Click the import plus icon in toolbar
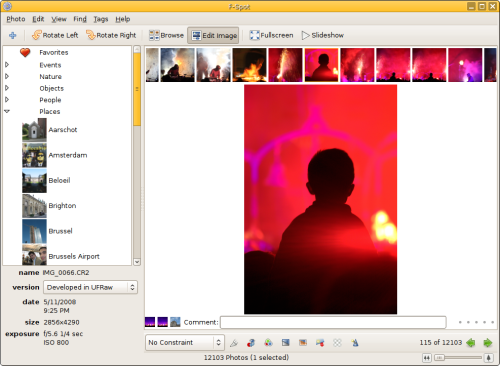Screen dimensions: 500x366 click(13, 35)
